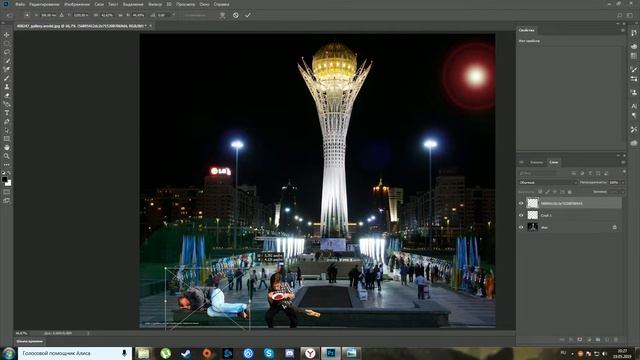Commit the transform with the checkmark

pos(248,15)
